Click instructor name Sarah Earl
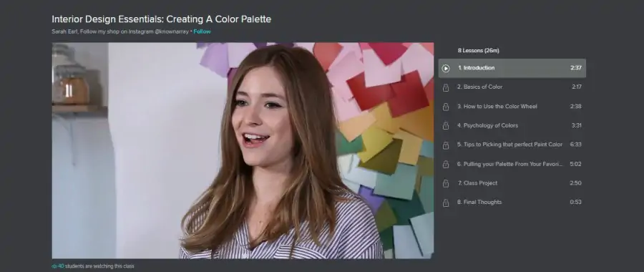Image resolution: width=644 pixels, height=272 pixels. [x=64, y=31]
